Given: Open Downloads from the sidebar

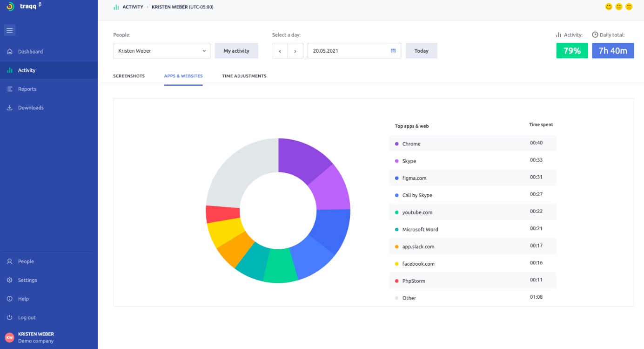Looking at the screenshot, I should (31, 108).
